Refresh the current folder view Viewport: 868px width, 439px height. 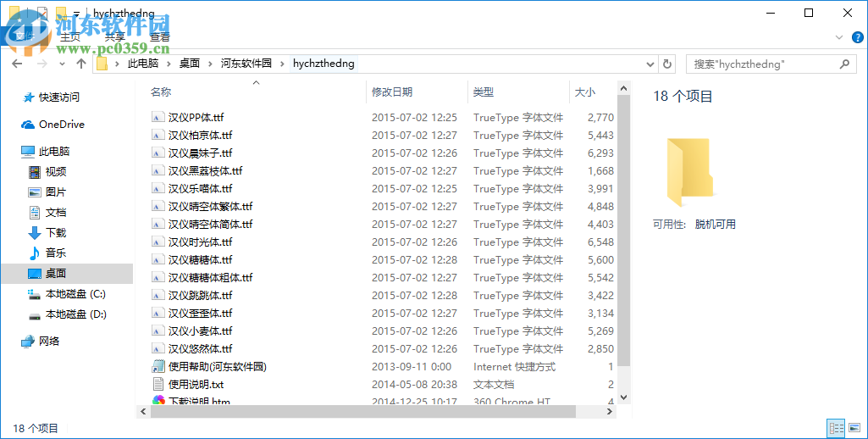click(x=667, y=64)
